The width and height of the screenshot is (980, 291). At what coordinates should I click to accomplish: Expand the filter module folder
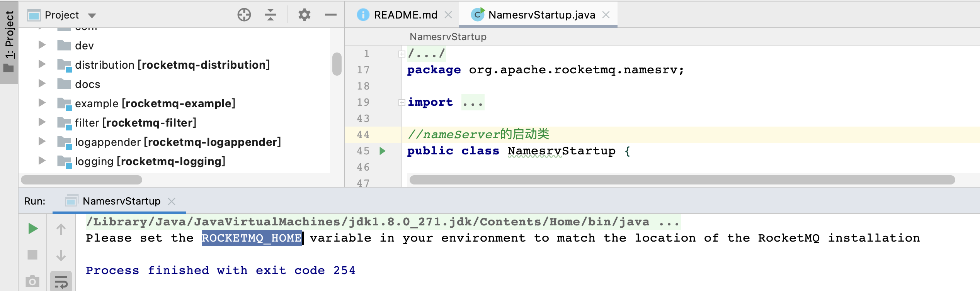(x=42, y=122)
